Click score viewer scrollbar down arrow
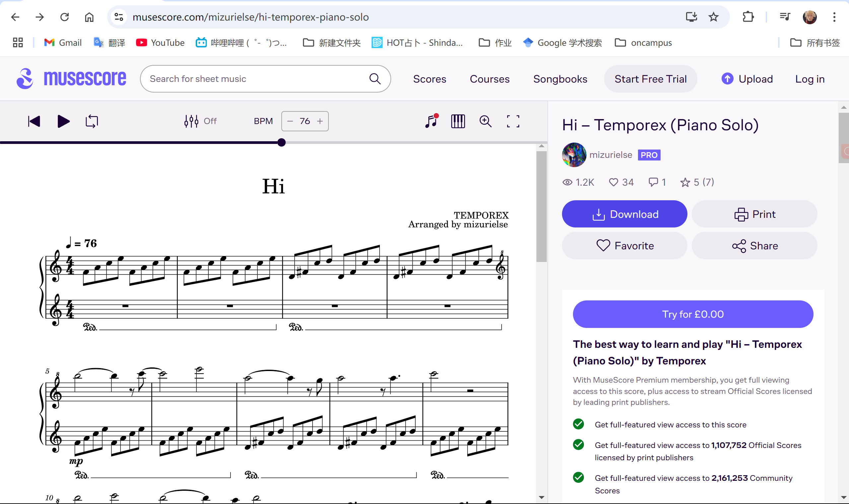This screenshot has height=504, width=849. tap(541, 498)
